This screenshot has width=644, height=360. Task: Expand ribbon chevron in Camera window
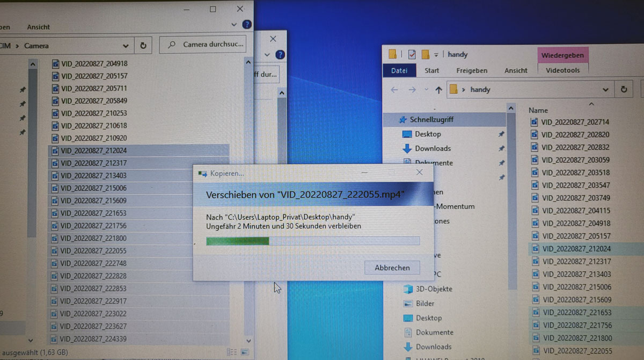click(x=233, y=25)
